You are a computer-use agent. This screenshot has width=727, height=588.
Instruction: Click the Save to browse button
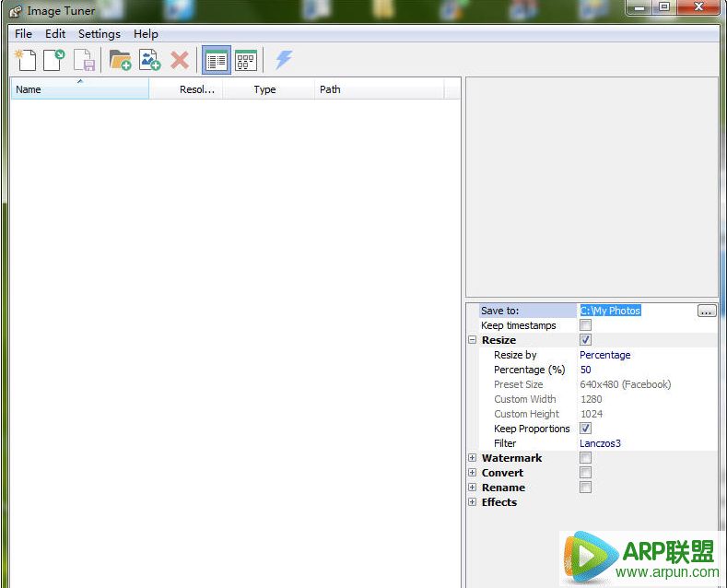706,311
